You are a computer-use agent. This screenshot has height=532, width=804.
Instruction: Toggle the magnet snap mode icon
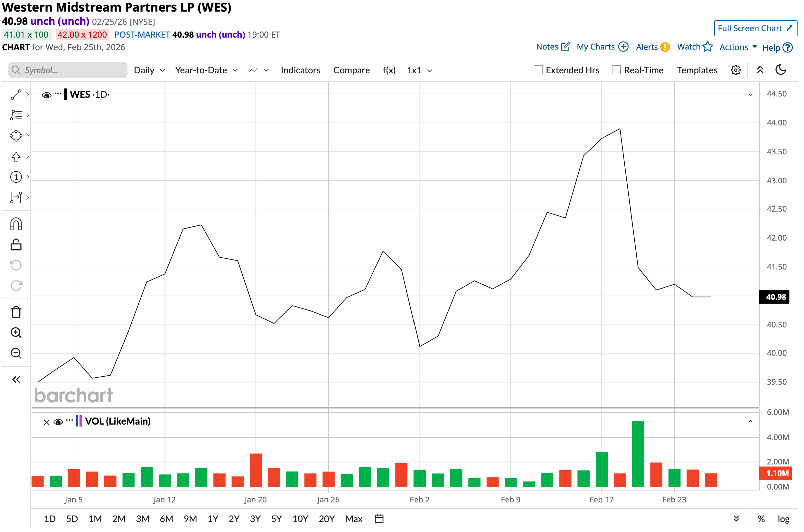16,224
